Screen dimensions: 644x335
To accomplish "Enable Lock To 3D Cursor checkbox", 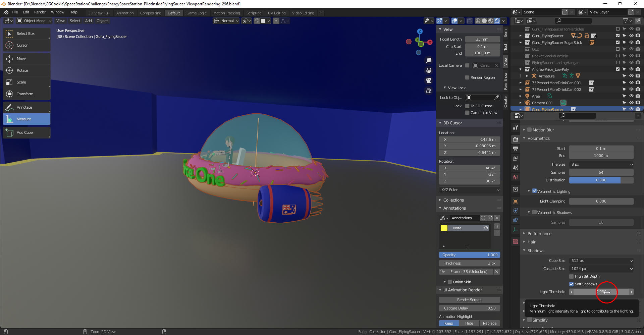I will pyautogui.click(x=467, y=106).
